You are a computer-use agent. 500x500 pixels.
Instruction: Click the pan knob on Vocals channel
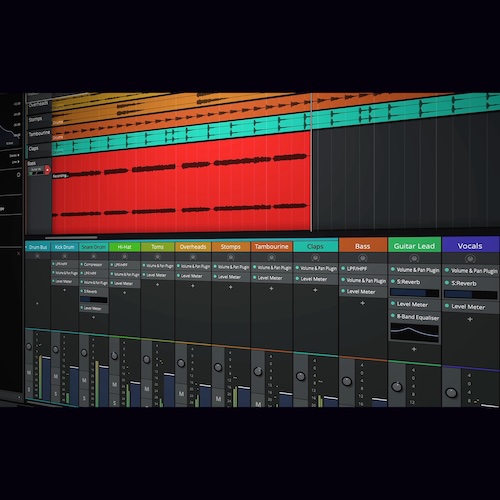(451, 393)
